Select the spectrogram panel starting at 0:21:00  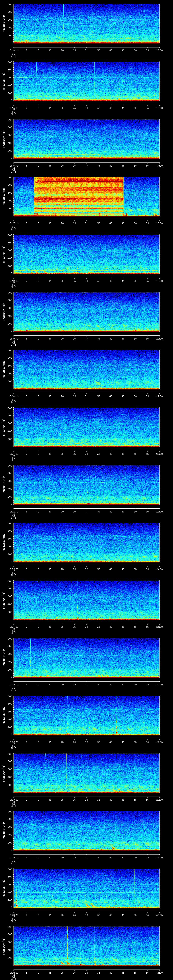point(86,427)
